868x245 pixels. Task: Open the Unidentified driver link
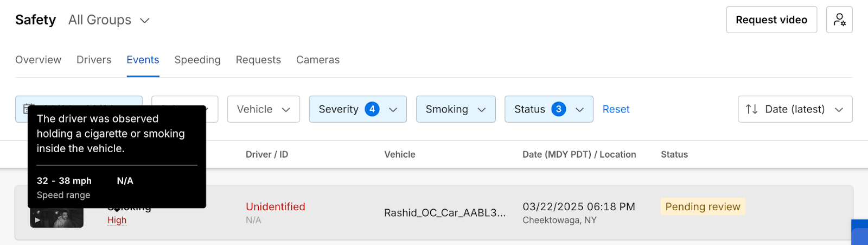coord(276,206)
